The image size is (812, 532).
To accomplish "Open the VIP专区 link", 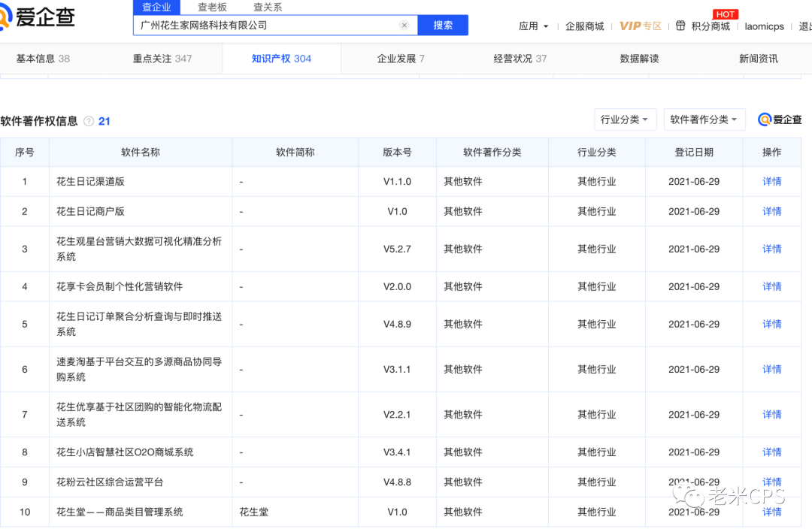I will [641, 26].
